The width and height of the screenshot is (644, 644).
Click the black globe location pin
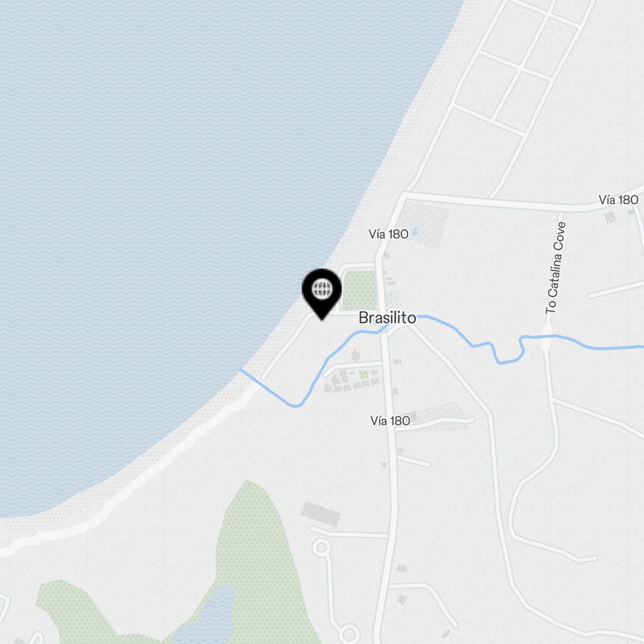(x=322, y=294)
